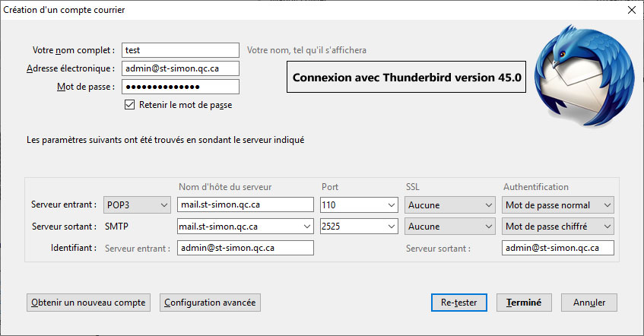The width and height of the screenshot is (644, 336).
Task: Open "Configuration avancée" settings
Action: (210, 303)
